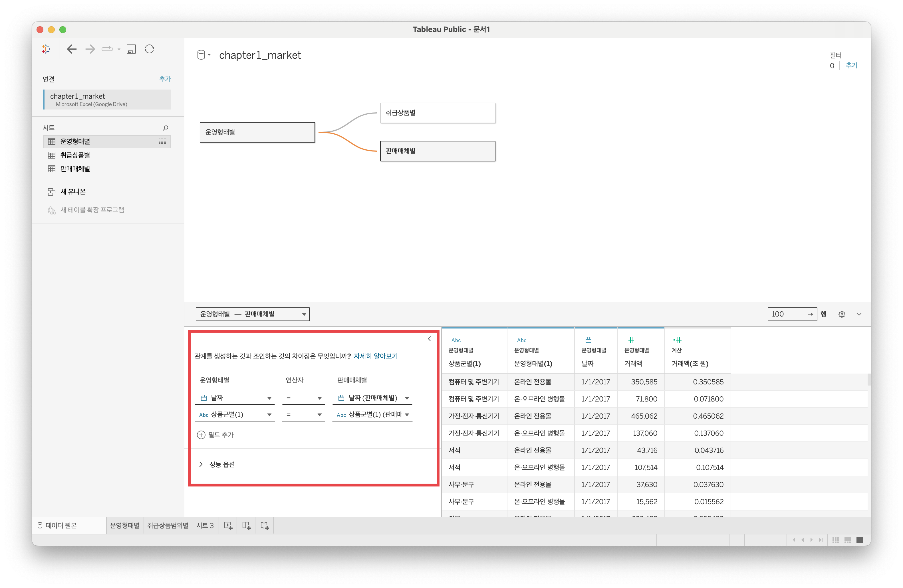The width and height of the screenshot is (903, 588).
Task: Open the 운영형태별 — 판매매체별 relationship dropdown
Action: (x=253, y=314)
